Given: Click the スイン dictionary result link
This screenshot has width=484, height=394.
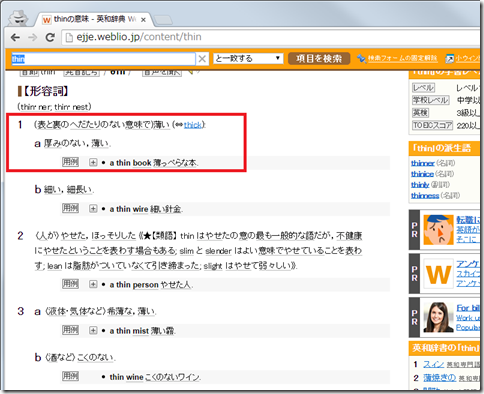Looking at the screenshot, I should point(433,364).
